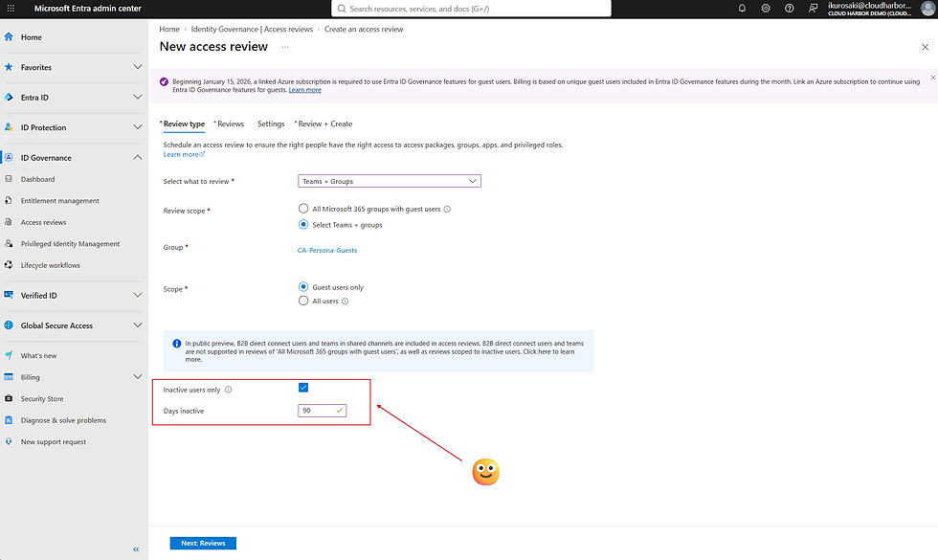Switch to the Settings tab
This screenshot has height=560, width=938.
271,123
